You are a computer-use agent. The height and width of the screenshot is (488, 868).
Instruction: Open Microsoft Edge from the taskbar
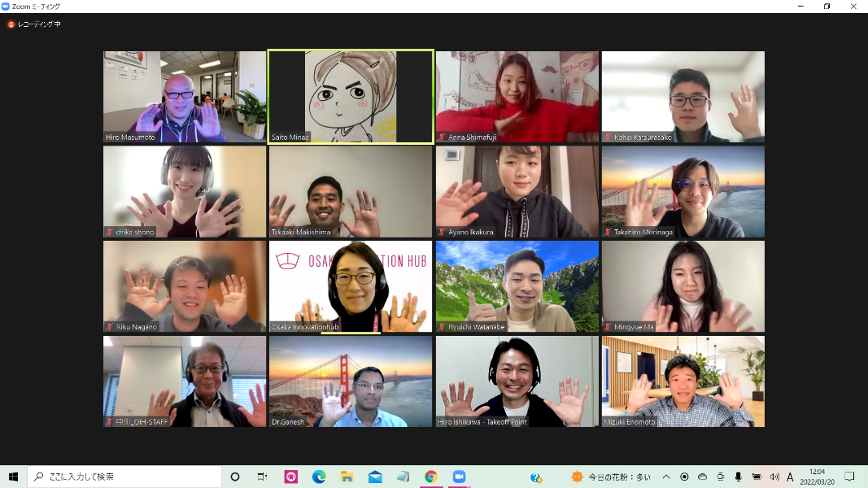click(319, 477)
